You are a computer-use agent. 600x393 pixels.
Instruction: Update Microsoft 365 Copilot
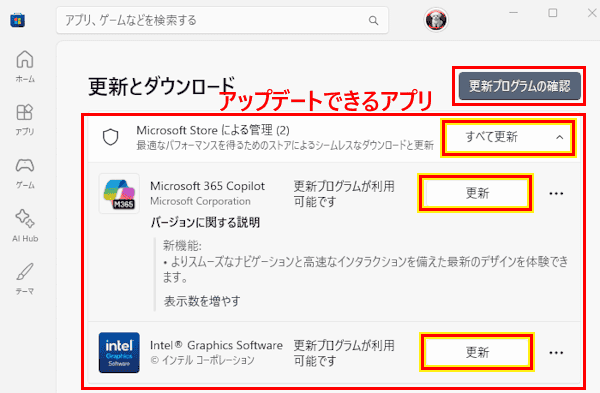click(x=477, y=193)
